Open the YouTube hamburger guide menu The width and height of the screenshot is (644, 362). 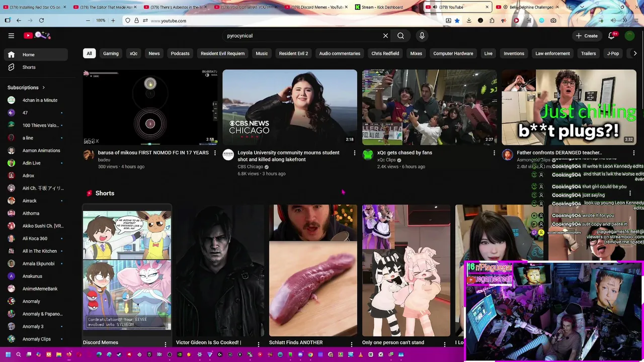(x=11, y=36)
